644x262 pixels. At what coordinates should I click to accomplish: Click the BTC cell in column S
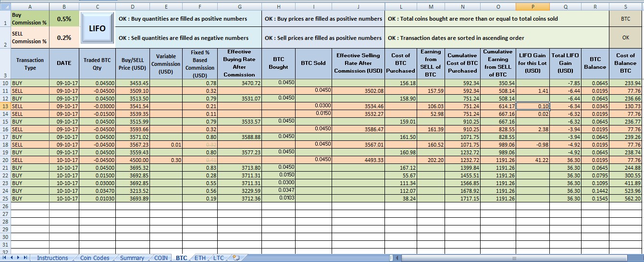tap(626, 19)
